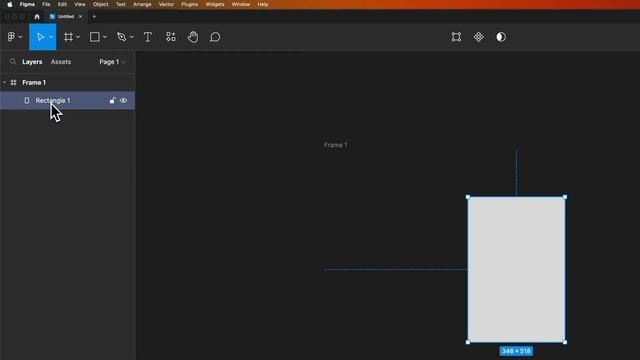Open the Pen tool options dropdown

pyautogui.click(x=131, y=37)
